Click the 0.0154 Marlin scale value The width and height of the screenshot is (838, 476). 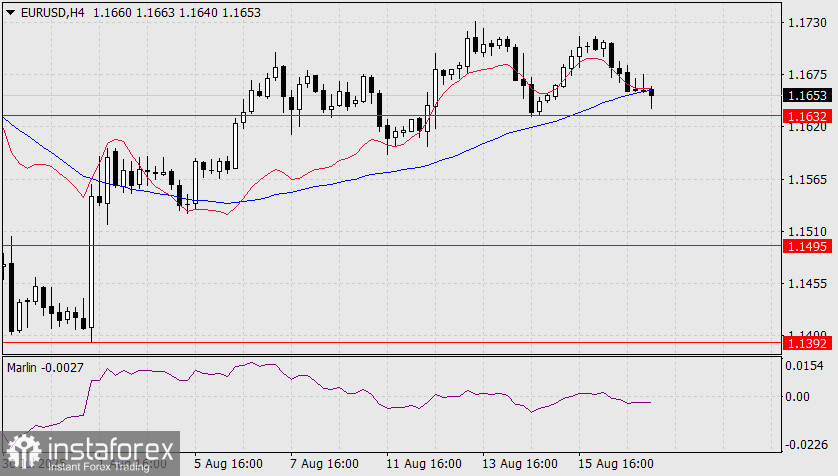(x=804, y=366)
